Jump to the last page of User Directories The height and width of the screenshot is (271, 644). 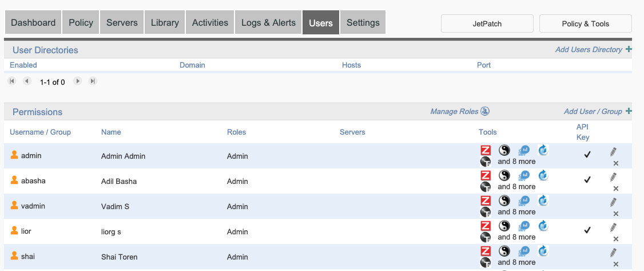pos(93,81)
